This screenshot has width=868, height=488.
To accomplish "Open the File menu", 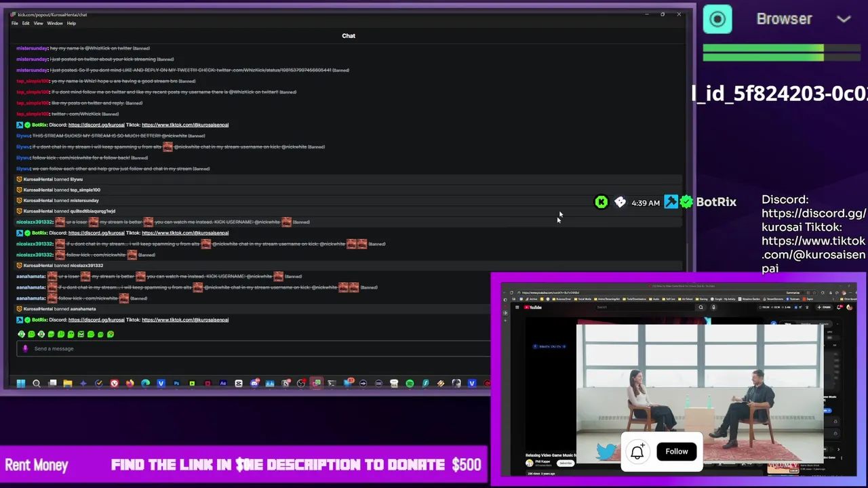I will pyautogui.click(x=14, y=23).
